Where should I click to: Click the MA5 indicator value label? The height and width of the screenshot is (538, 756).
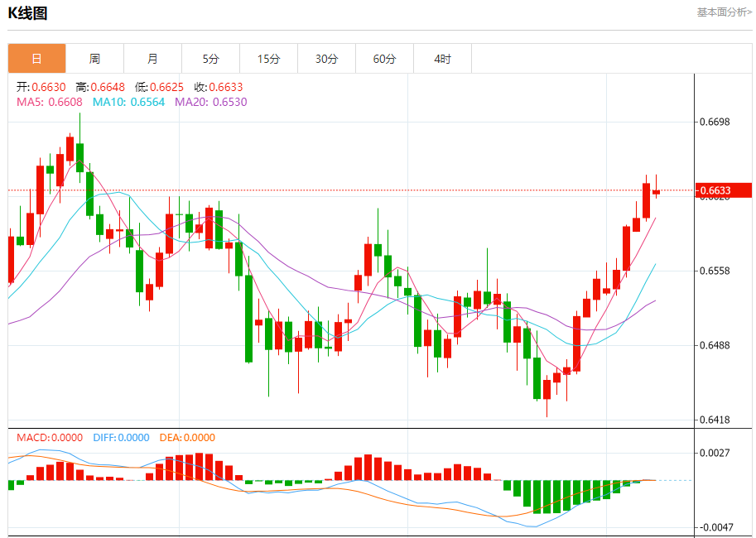pyautogui.click(x=50, y=102)
